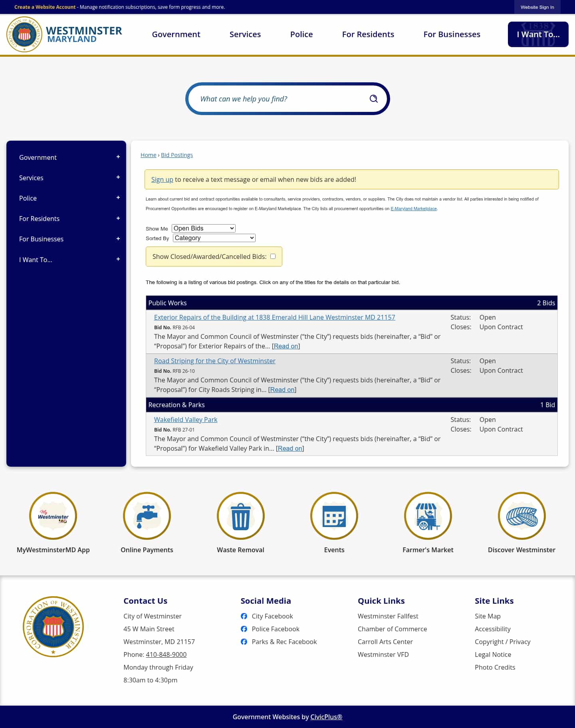Click the Facebook icon beside Parks & Rec
The height and width of the screenshot is (728, 575).
click(244, 642)
